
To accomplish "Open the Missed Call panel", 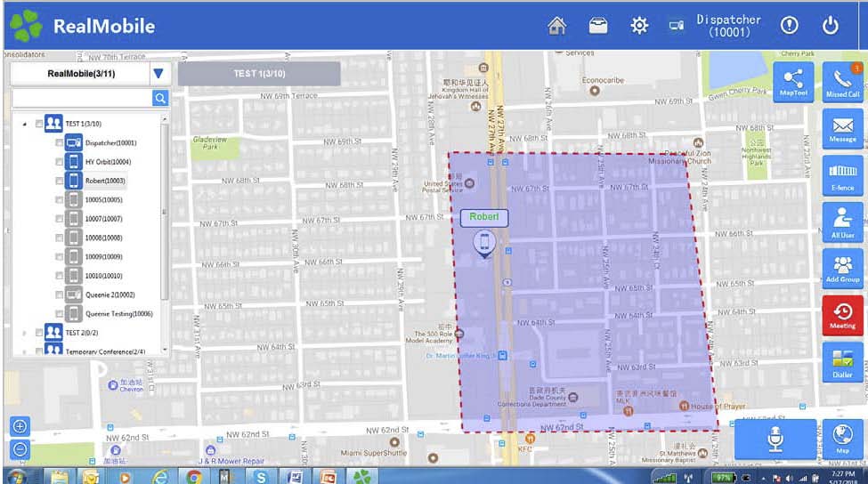I will pos(842,83).
